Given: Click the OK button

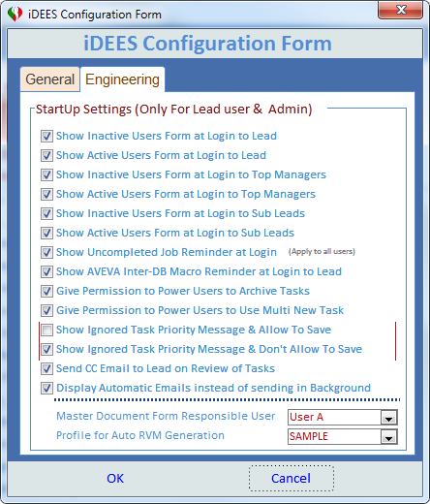Looking at the screenshot, I should 115,479.
